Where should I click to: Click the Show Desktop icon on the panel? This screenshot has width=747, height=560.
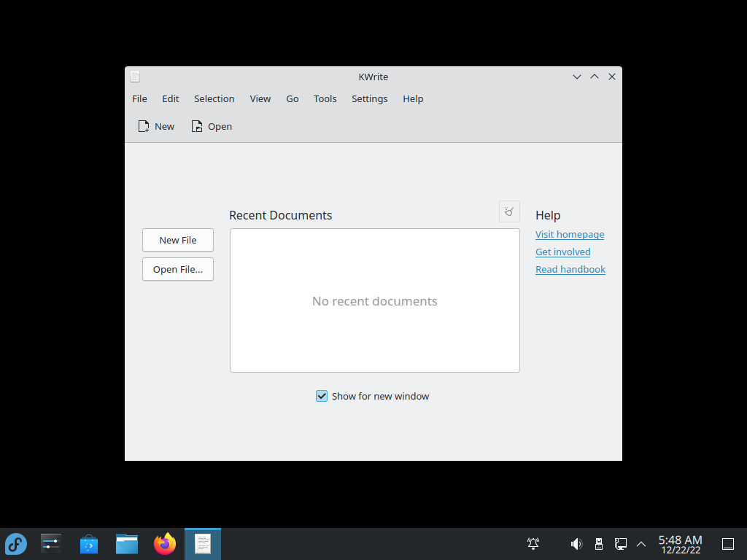[728, 544]
